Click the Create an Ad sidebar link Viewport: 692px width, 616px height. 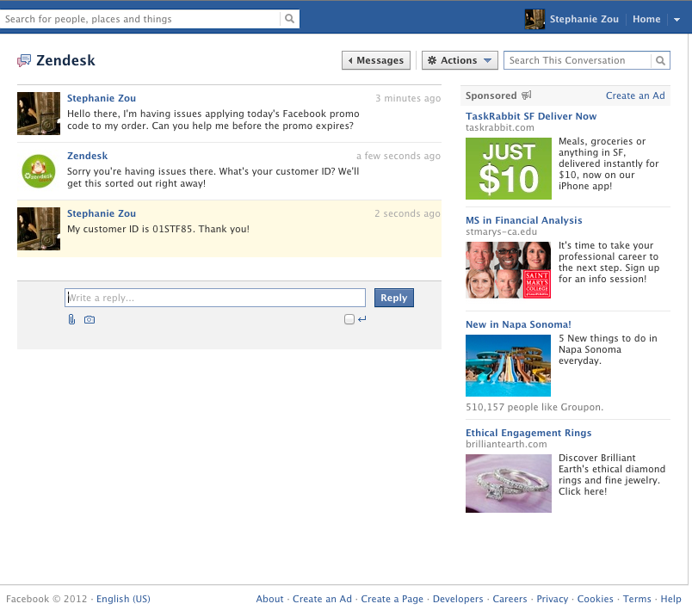click(x=635, y=95)
